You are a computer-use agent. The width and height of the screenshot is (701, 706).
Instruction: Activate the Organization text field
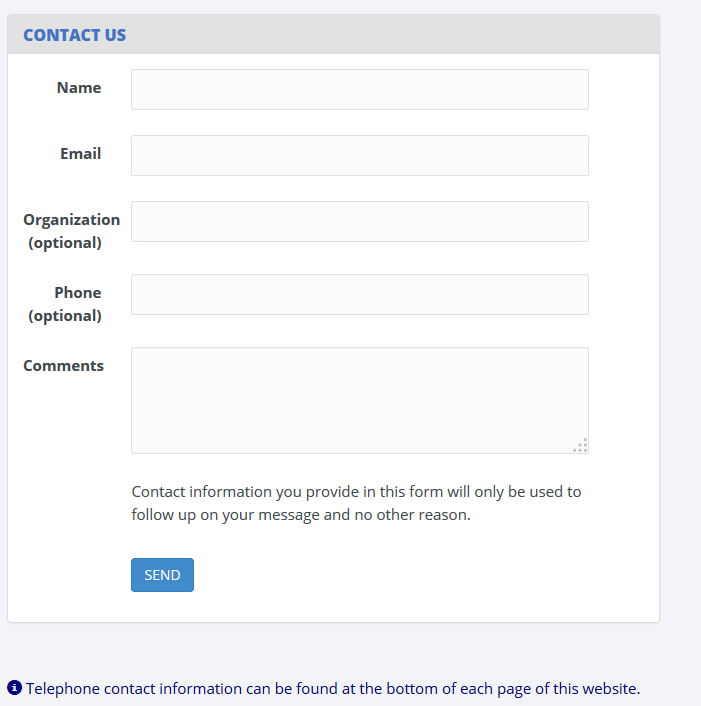[360, 222]
